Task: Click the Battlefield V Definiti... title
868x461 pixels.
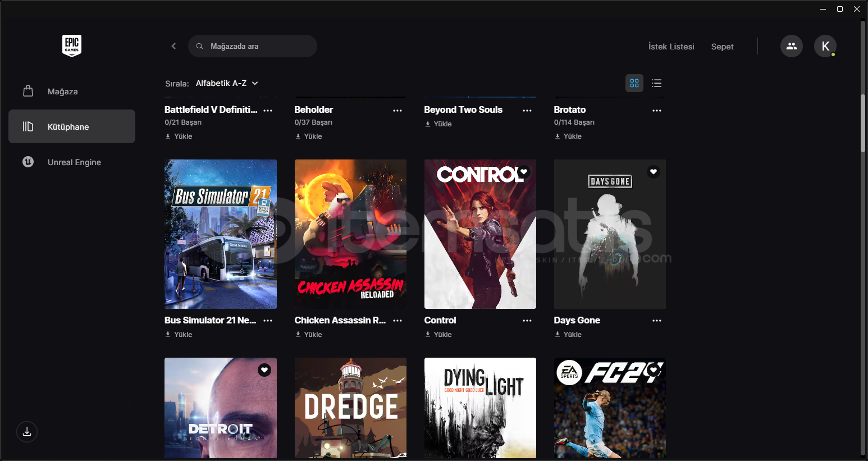Action: click(211, 109)
